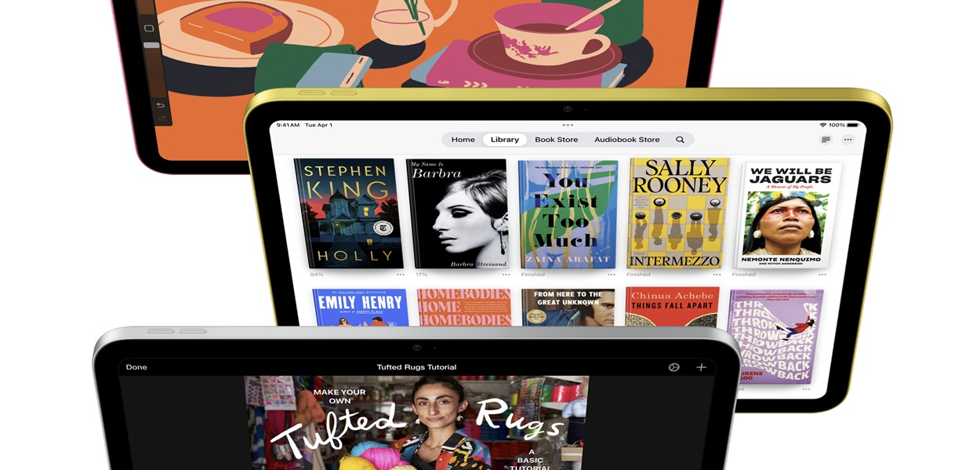980x470 pixels.
Task: Open ellipsis menu under Intermezzo book
Action: pyautogui.click(x=717, y=275)
